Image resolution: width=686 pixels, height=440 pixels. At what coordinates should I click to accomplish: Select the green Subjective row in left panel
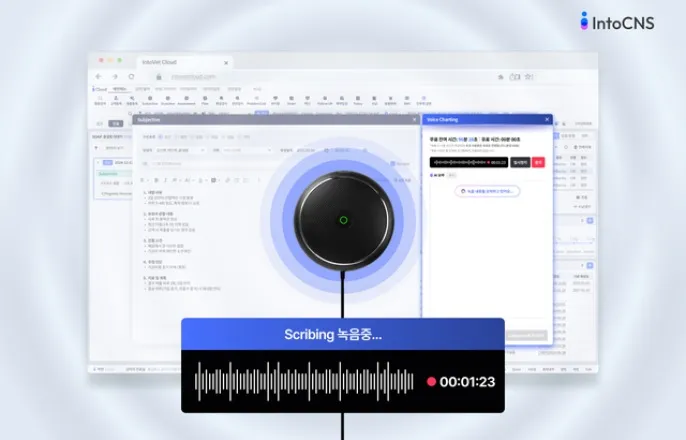pos(114,174)
